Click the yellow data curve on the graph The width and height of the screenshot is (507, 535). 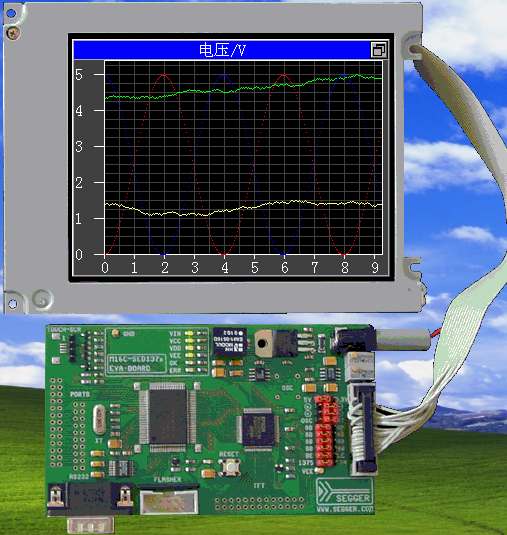243,207
